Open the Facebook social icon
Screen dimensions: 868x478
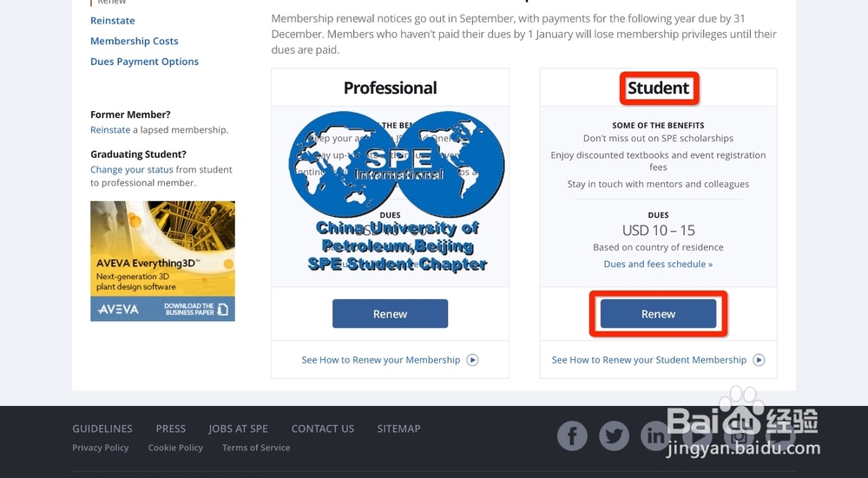572,435
